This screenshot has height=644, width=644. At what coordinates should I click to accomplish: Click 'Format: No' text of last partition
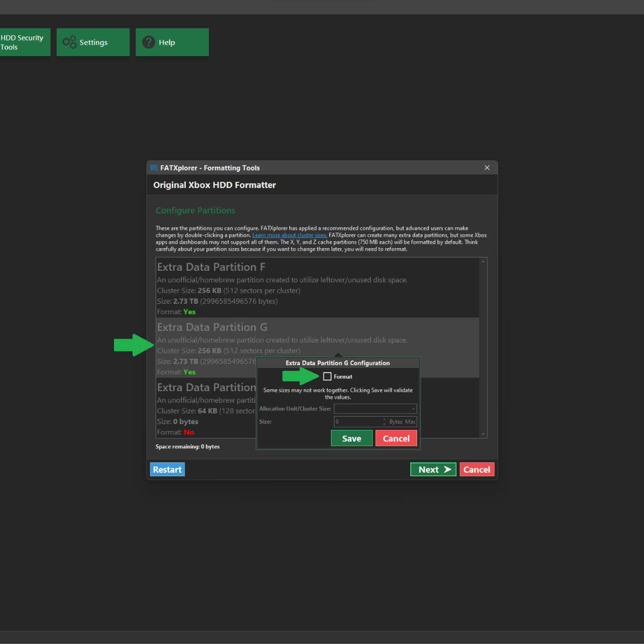[176, 432]
